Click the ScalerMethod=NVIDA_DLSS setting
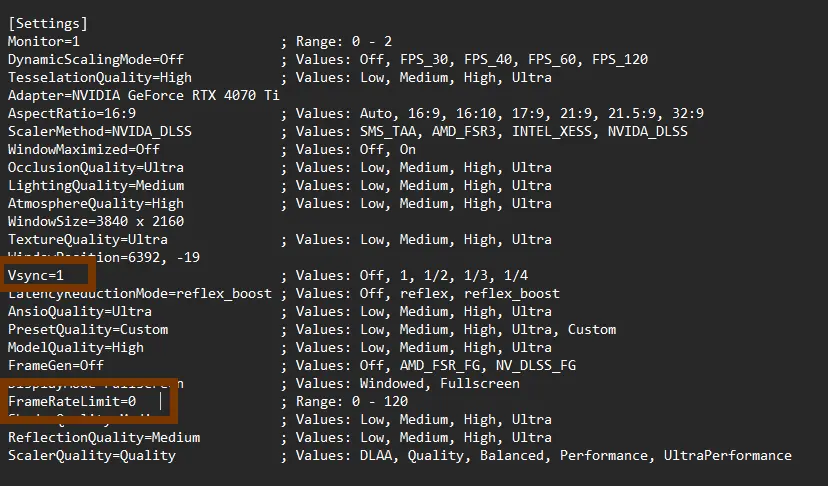The width and height of the screenshot is (828, 486). [x=100, y=132]
